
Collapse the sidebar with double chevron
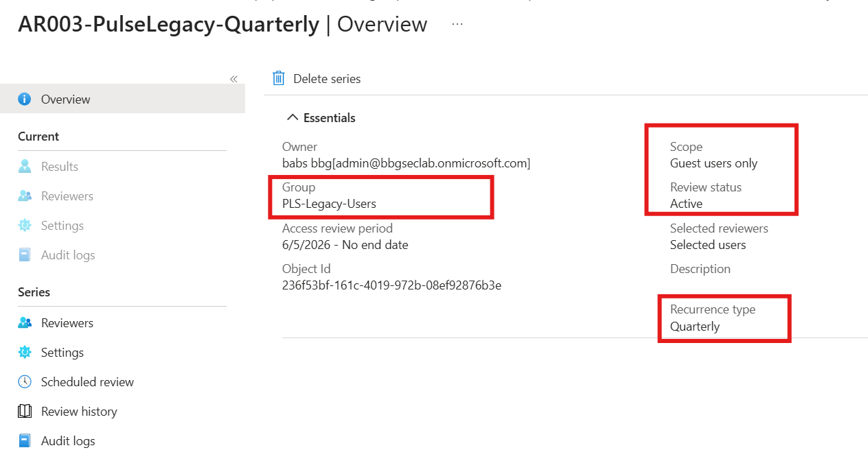233,79
